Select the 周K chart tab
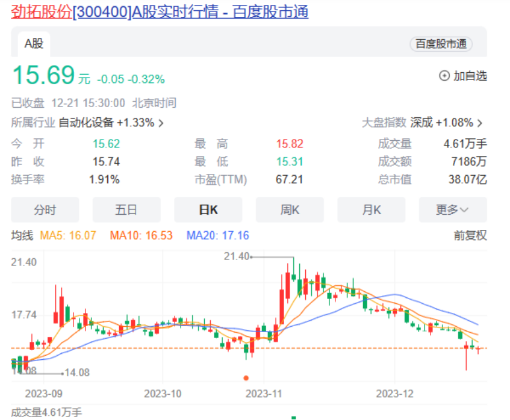The image size is (510, 420). [x=290, y=209]
